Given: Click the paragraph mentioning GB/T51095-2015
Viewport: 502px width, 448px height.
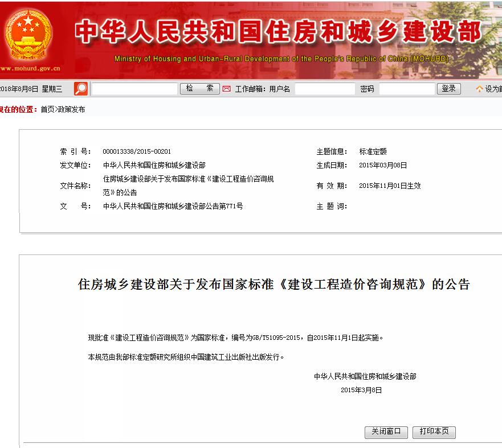Looking at the screenshot, I should [x=235, y=338].
